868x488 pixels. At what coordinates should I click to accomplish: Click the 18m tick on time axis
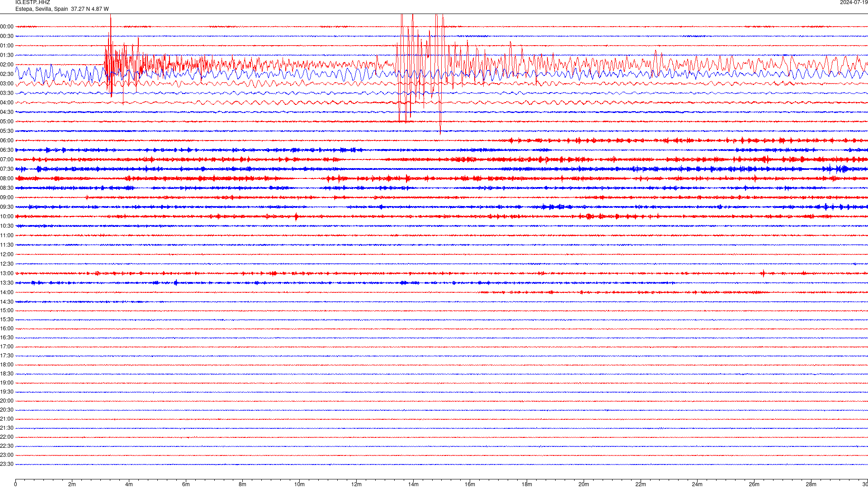coord(527,484)
